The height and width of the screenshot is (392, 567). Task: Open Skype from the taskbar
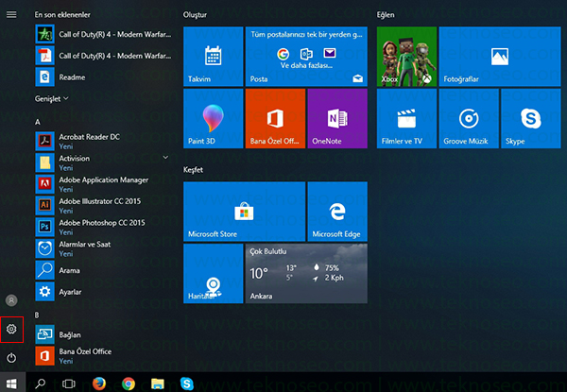point(186,383)
